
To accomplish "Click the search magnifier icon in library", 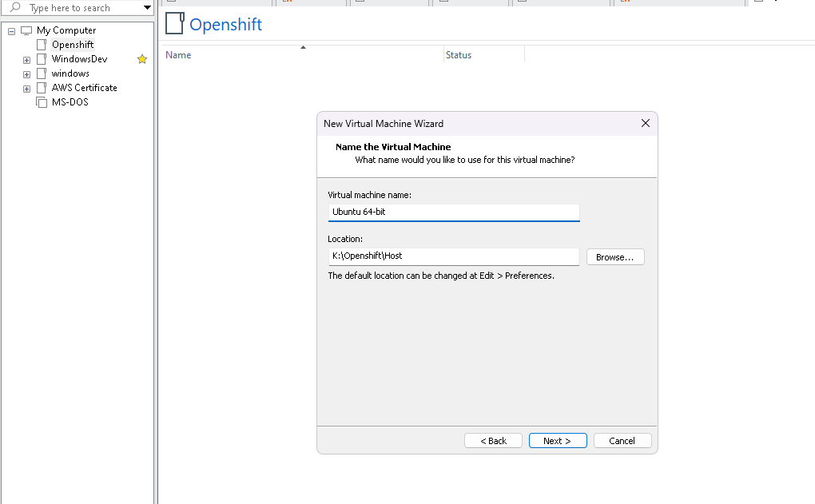I will click(x=16, y=7).
